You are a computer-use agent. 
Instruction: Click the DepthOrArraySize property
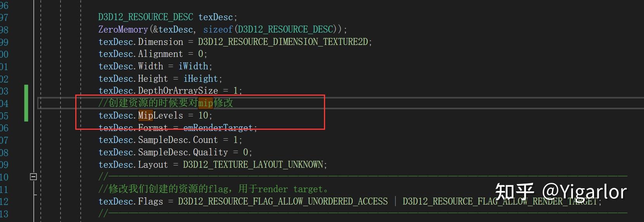[178, 91]
